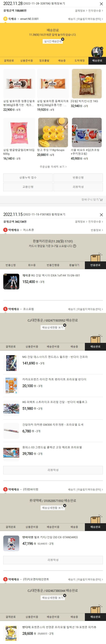This screenshot has width=106, height=644.
Task: Click the 상품누락 접수 button
Action: pyautogui.click(x=28, y=177)
